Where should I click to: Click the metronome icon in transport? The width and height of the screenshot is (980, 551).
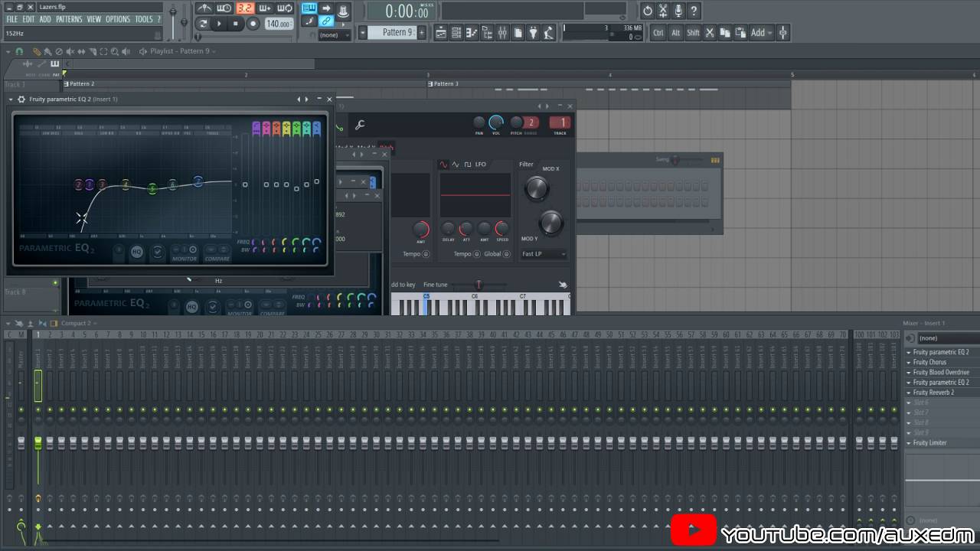[204, 8]
